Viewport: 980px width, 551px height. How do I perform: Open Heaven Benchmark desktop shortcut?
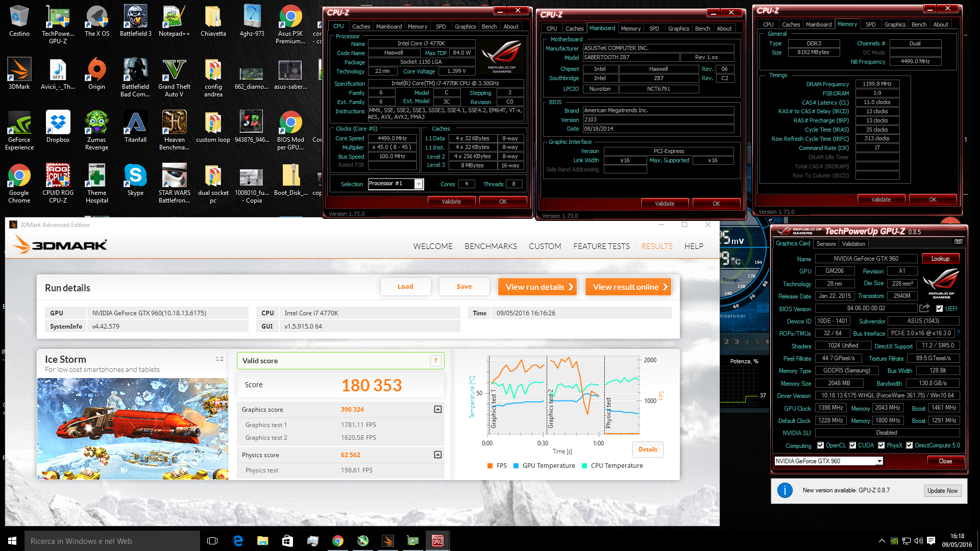point(174,131)
